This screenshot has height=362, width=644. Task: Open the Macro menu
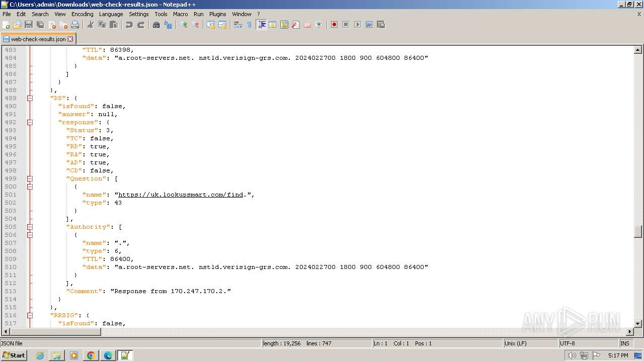180,14
